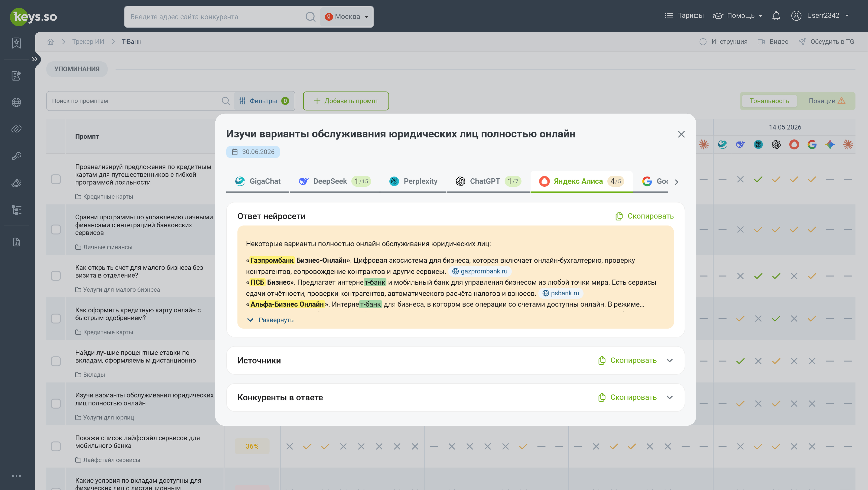Switch to the Perplexity tab
The height and width of the screenshot is (490, 868).
[413, 181]
